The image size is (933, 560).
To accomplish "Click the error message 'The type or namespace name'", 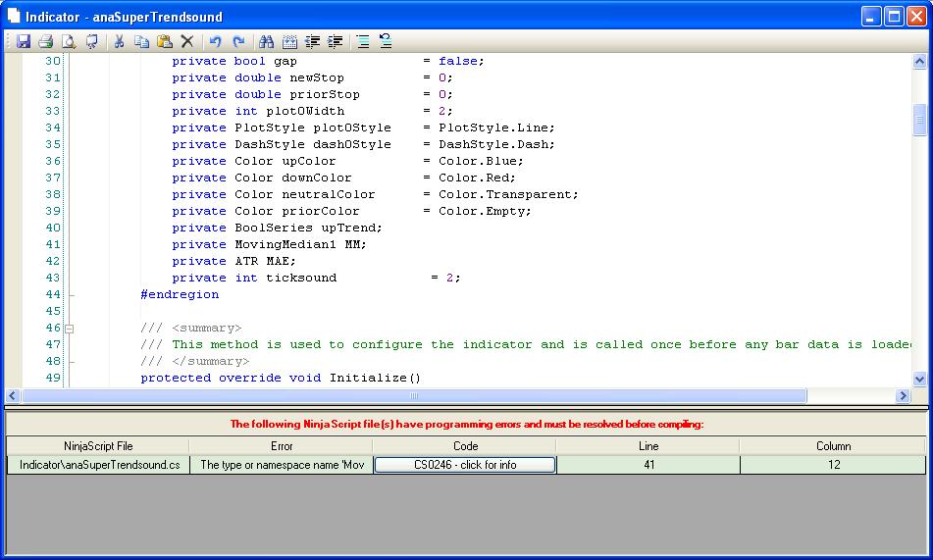I will point(282,465).
